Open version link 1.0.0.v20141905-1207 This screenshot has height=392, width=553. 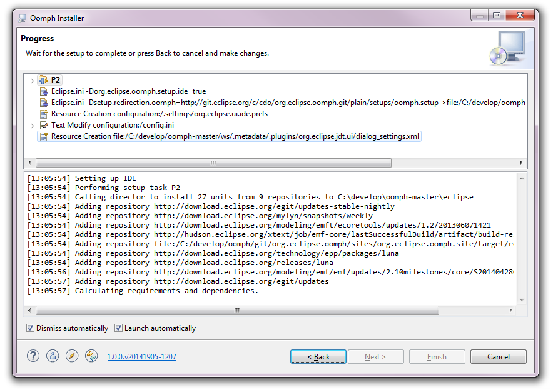(142, 357)
